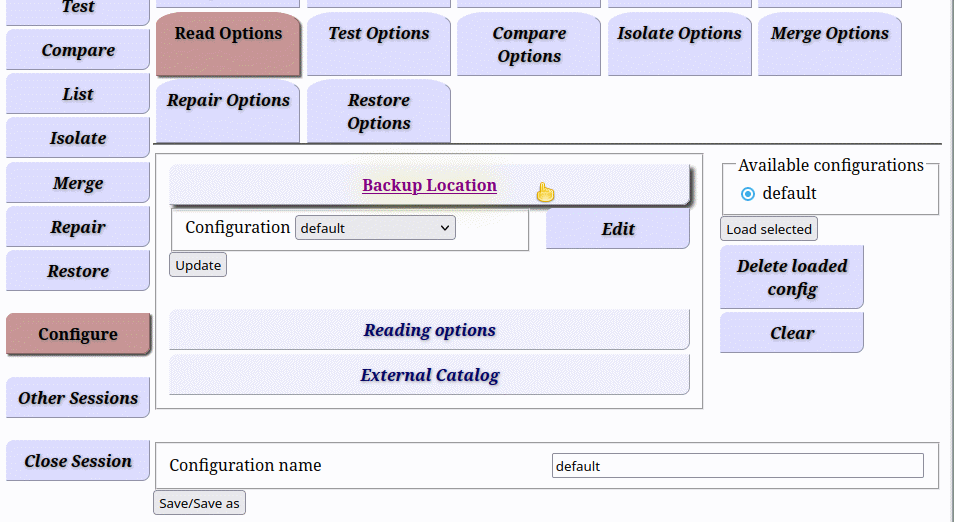Select the Configure sidebar button

(78, 334)
